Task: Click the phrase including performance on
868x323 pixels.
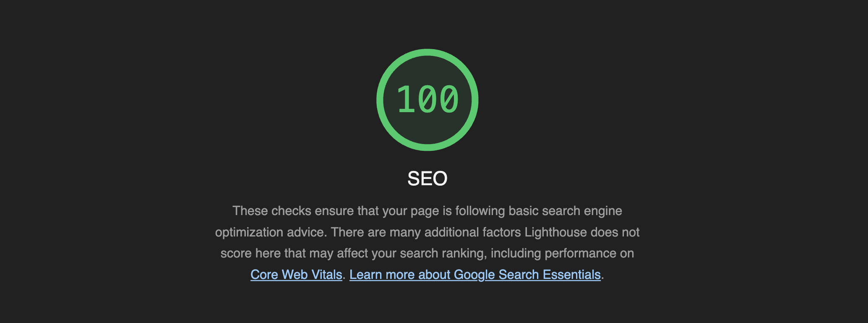Action: coord(562,253)
